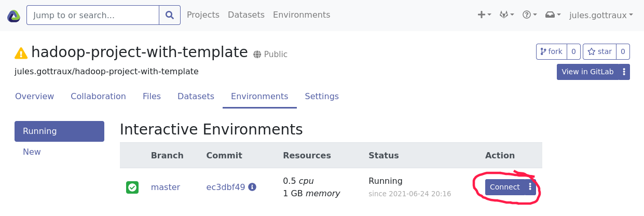Open the ec3dbf49 commit link
Screen dimensions: 644x216
pos(226,187)
